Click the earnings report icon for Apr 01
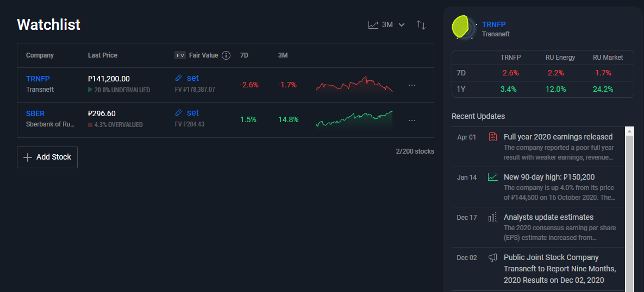The image size is (644, 292). 493,137
